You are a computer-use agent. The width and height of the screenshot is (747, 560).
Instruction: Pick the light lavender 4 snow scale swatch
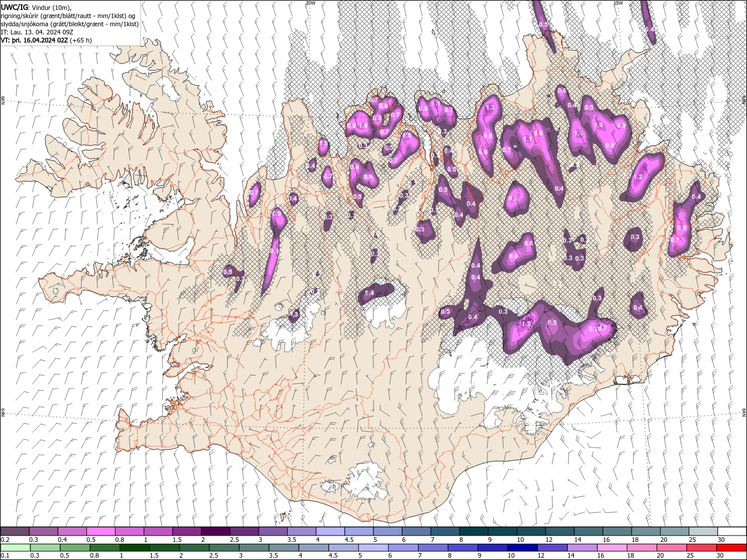point(330,531)
